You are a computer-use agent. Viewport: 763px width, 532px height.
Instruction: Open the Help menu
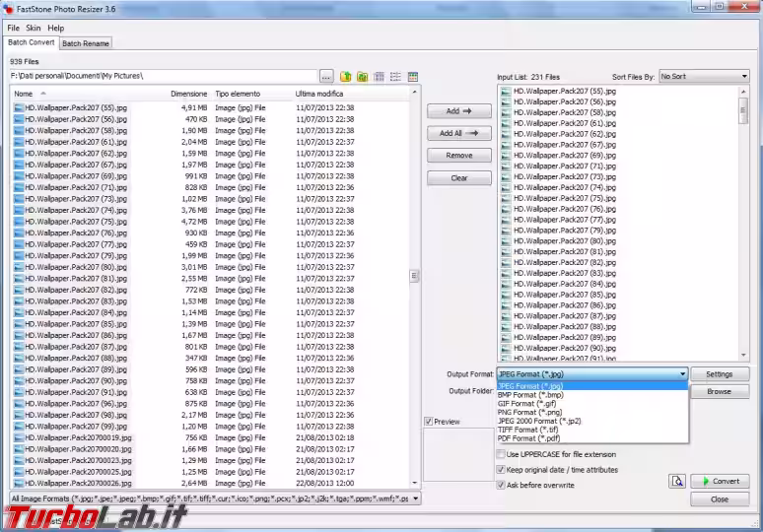pyautogui.click(x=55, y=29)
